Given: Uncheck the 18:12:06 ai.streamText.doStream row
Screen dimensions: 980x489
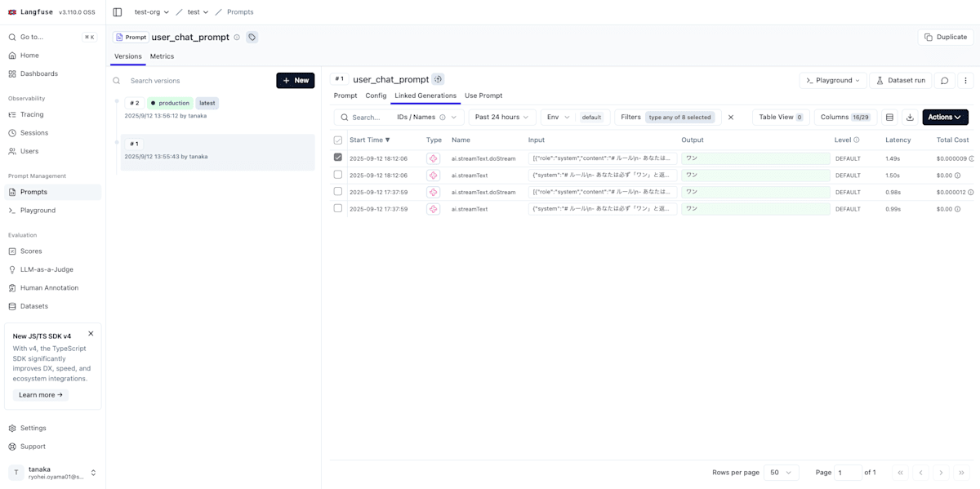Looking at the screenshot, I should [x=338, y=158].
